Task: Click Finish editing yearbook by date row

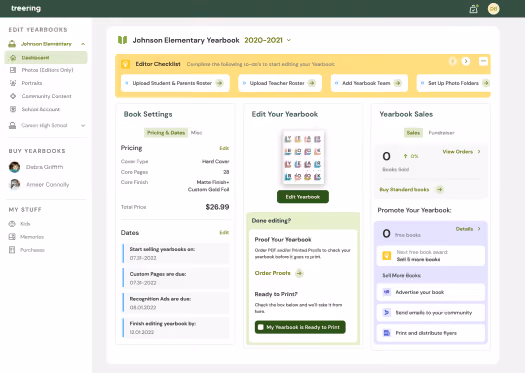Action: coord(176,328)
